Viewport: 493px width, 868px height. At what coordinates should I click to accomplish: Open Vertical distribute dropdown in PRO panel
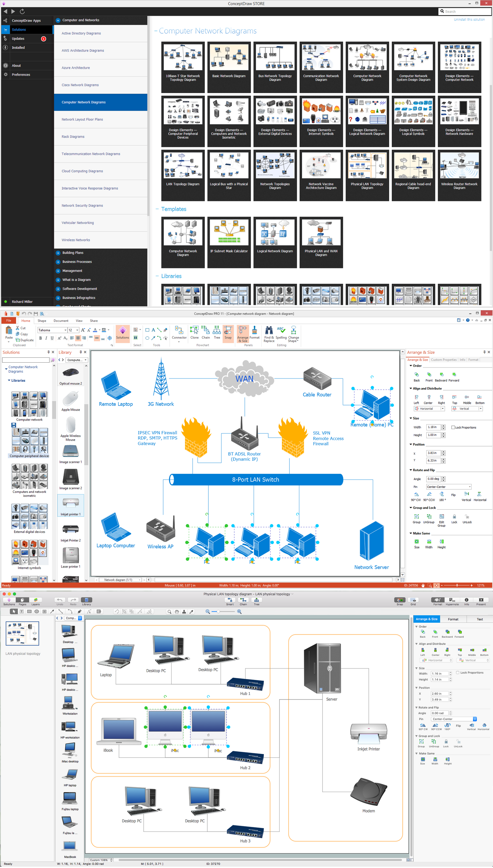pyautogui.click(x=480, y=409)
